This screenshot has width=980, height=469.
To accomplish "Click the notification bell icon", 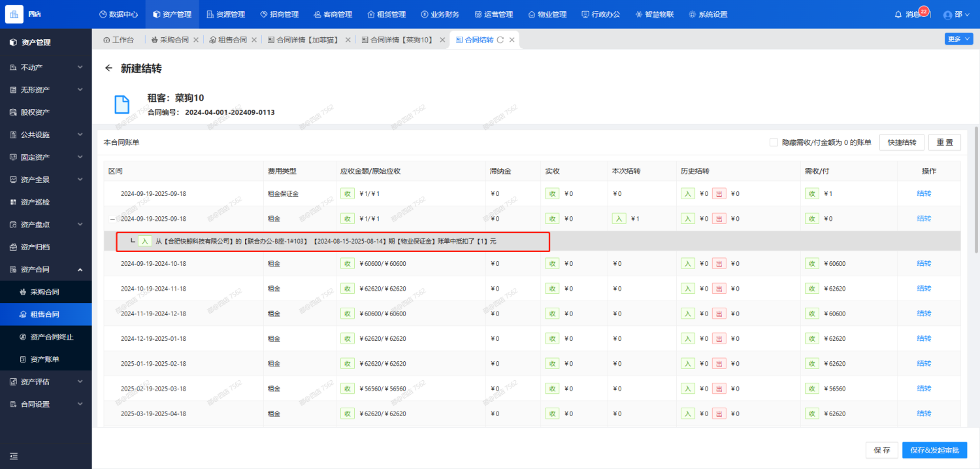I will [x=898, y=14].
